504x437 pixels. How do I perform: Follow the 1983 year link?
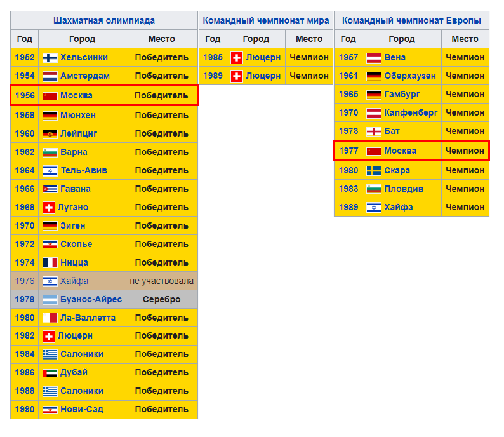tap(348, 189)
